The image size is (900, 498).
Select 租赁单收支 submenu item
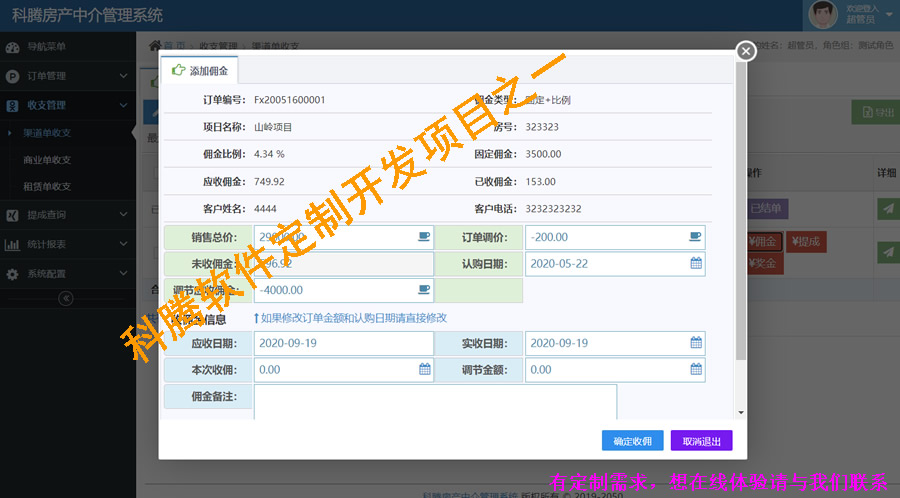coord(47,186)
